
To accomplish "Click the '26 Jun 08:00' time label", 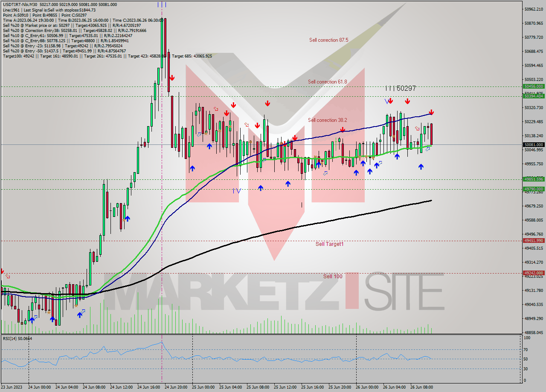I will pyautogui.click(x=422, y=387).
